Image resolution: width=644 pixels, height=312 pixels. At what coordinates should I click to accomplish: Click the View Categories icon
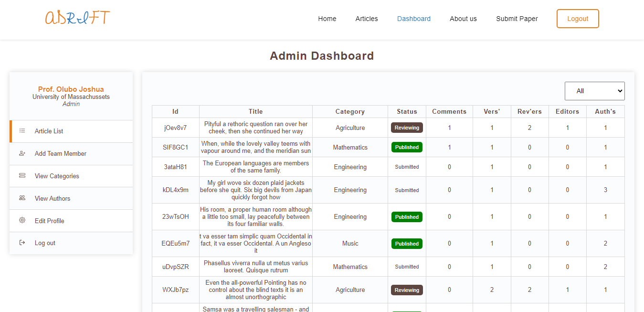click(x=22, y=176)
